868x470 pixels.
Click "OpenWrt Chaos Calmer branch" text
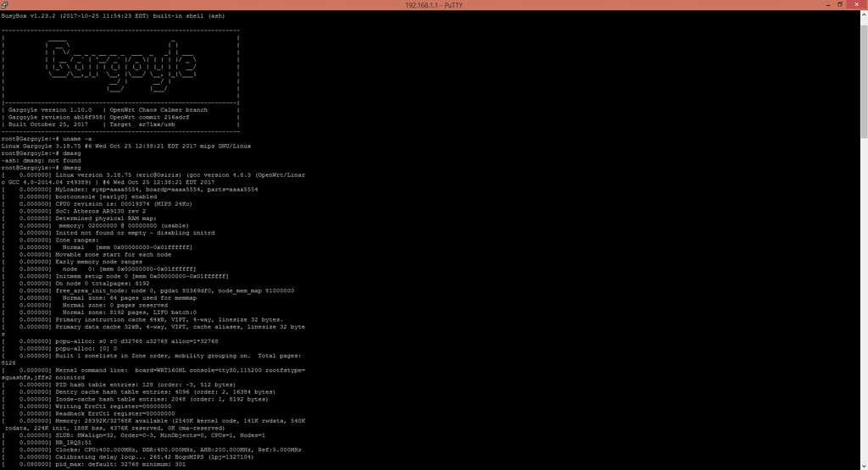click(159, 110)
